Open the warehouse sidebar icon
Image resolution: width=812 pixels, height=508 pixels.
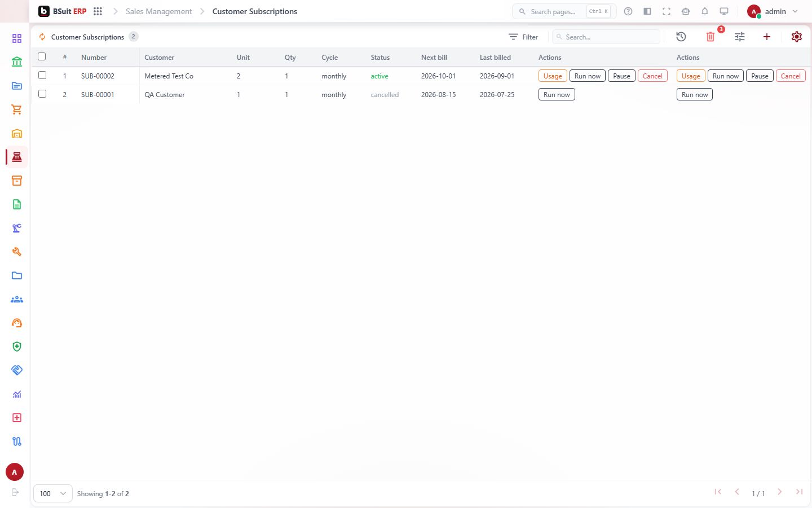[x=17, y=133]
